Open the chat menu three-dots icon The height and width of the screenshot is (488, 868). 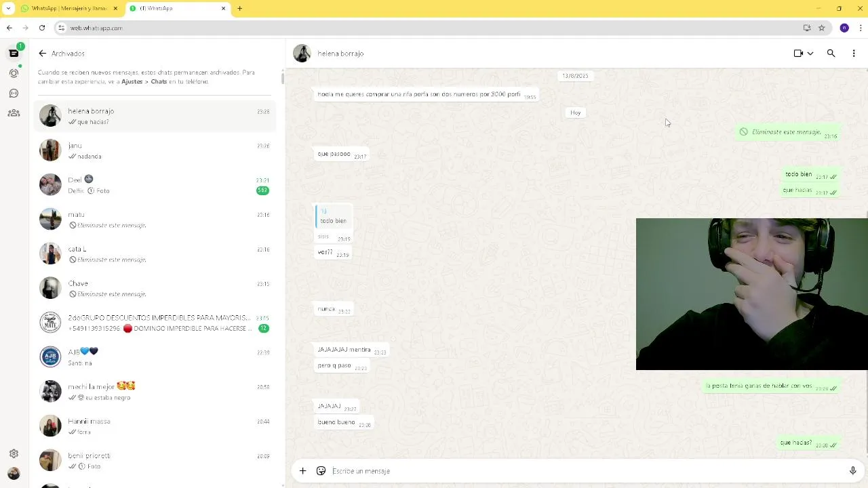tap(854, 53)
